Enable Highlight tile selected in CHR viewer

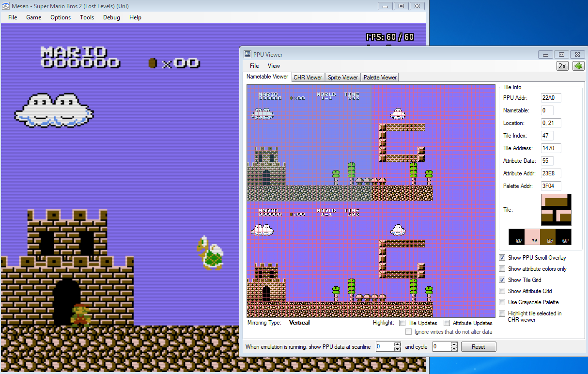[503, 313]
